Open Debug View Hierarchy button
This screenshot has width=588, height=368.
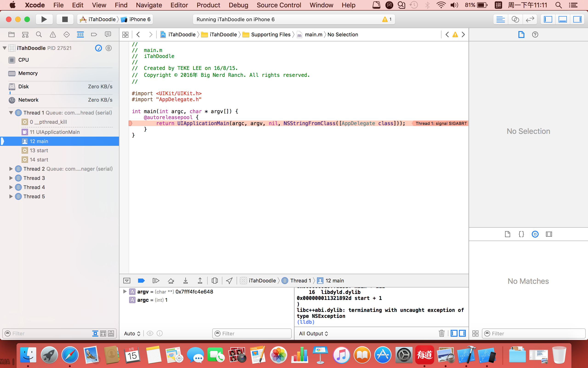pyautogui.click(x=215, y=281)
